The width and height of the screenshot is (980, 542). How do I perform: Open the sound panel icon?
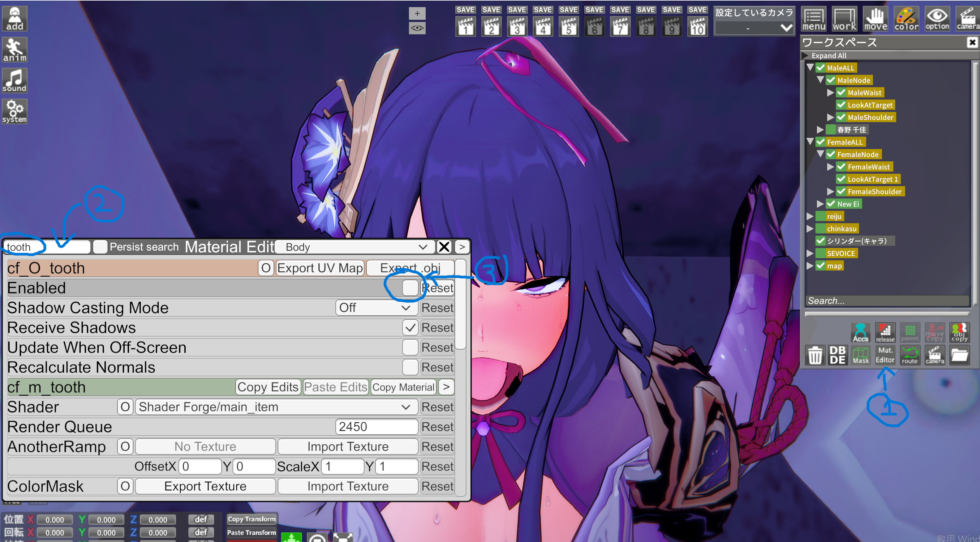click(x=15, y=81)
